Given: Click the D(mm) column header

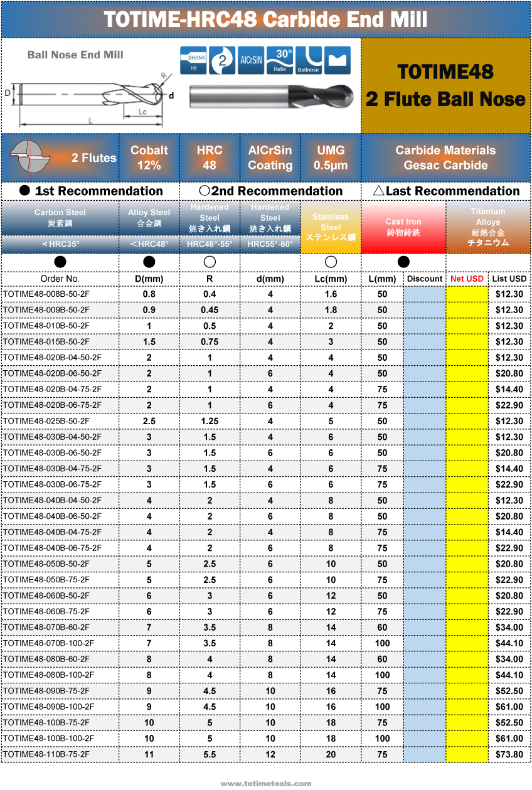Looking at the screenshot, I should coord(149,279).
